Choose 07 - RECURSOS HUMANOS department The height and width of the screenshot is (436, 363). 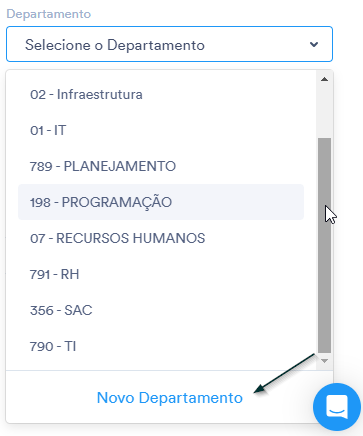161,238
